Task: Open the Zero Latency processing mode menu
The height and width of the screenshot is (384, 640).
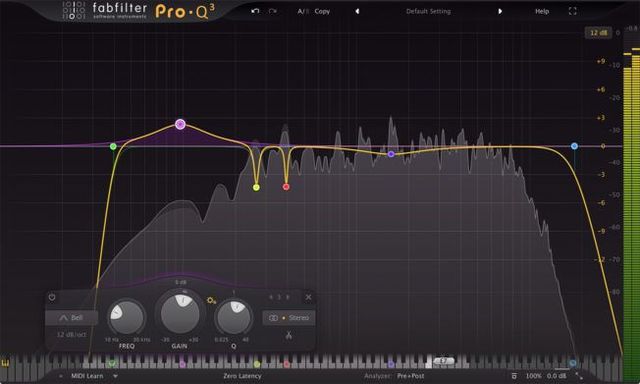Action: tap(242, 376)
